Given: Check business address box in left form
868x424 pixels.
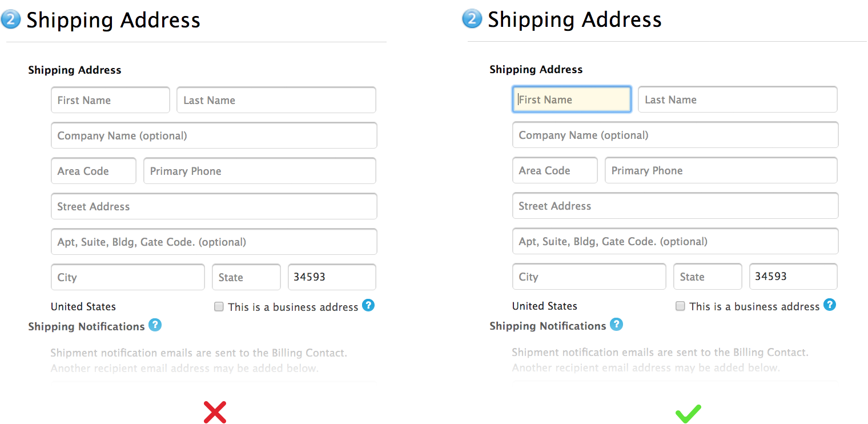Looking at the screenshot, I should (x=219, y=307).
